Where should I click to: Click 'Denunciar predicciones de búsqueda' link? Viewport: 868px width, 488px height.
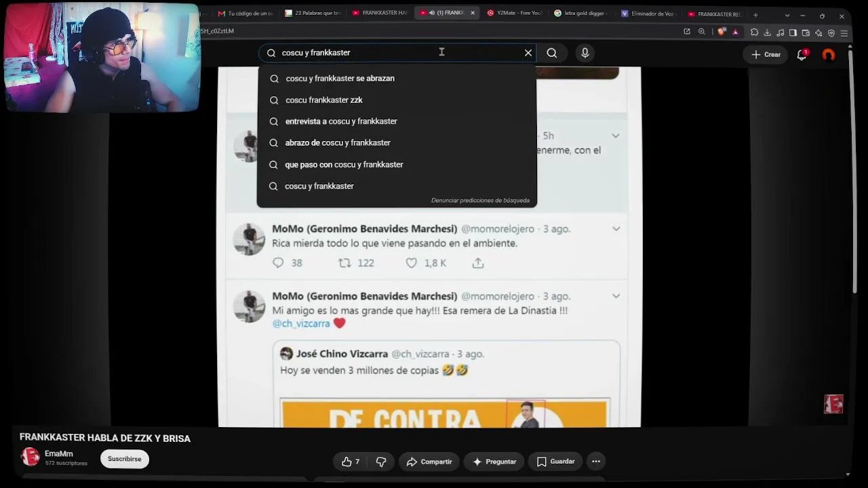point(480,201)
